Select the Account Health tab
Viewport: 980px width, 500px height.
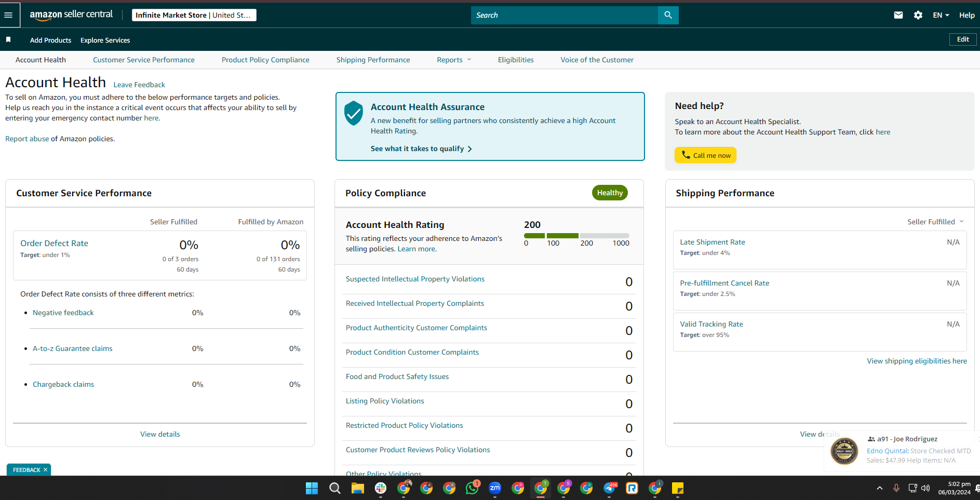click(41, 60)
